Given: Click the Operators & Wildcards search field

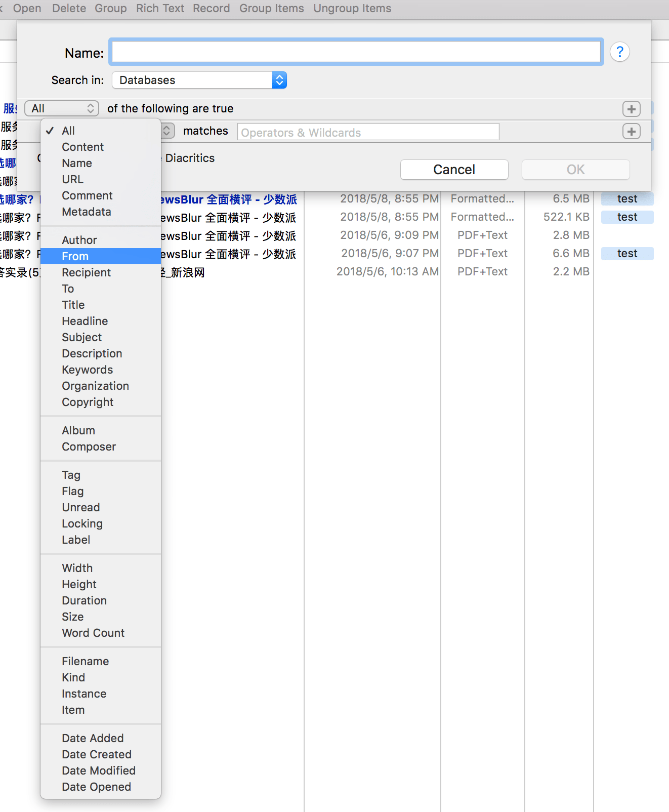Looking at the screenshot, I should [368, 132].
